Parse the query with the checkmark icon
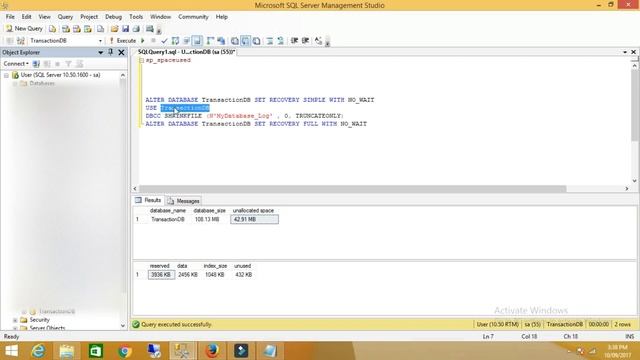This screenshot has width=640, height=360. (164, 41)
